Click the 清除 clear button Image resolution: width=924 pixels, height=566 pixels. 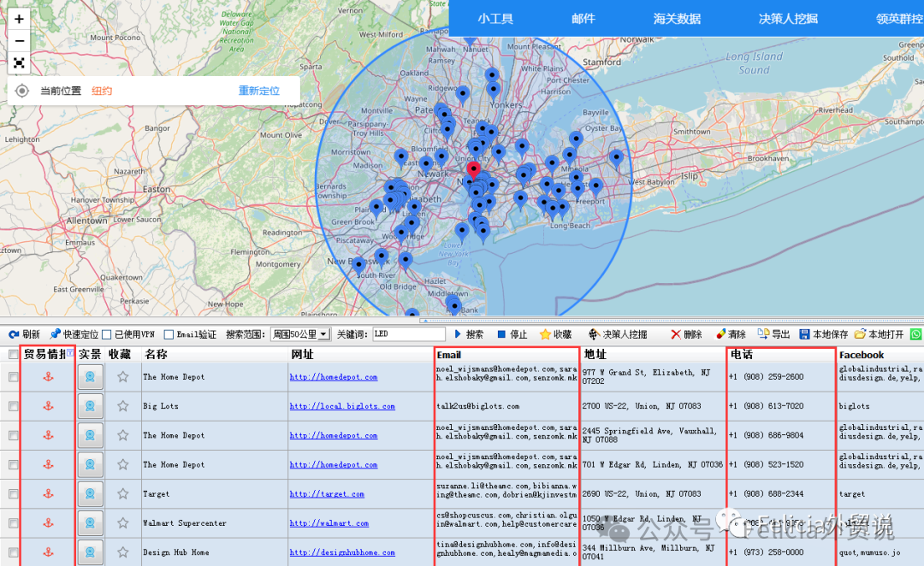(x=731, y=334)
